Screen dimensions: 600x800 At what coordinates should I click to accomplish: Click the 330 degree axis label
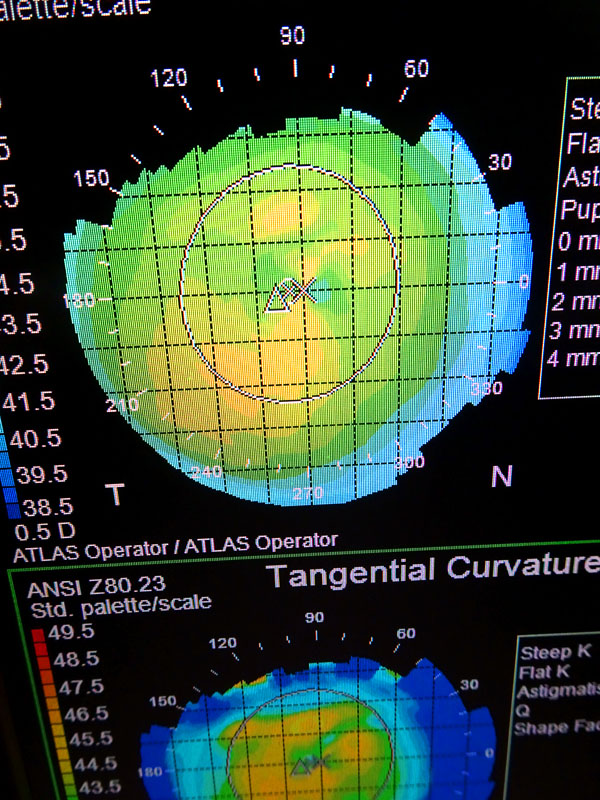click(x=486, y=389)
